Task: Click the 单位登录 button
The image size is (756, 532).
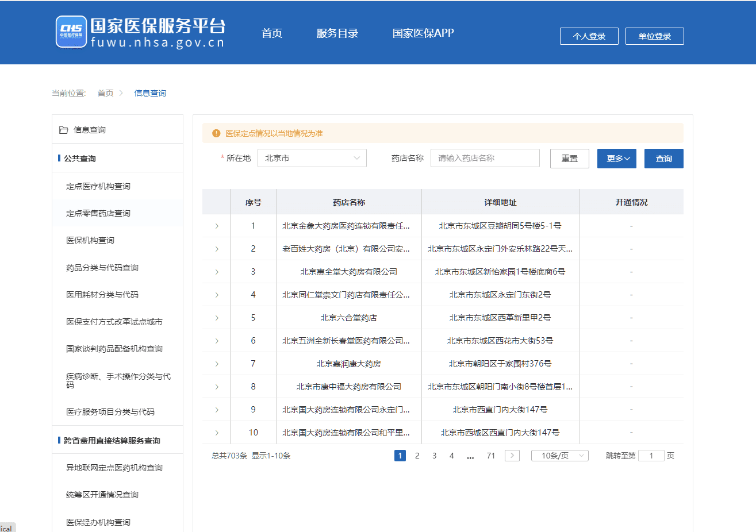Action: click(655, 36)
